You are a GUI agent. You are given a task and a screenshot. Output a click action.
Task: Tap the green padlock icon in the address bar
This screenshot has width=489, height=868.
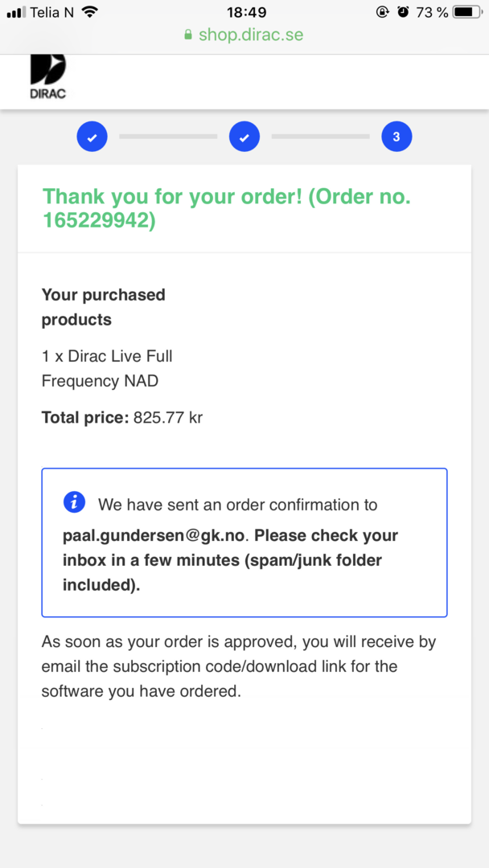[x=188, y=35]
